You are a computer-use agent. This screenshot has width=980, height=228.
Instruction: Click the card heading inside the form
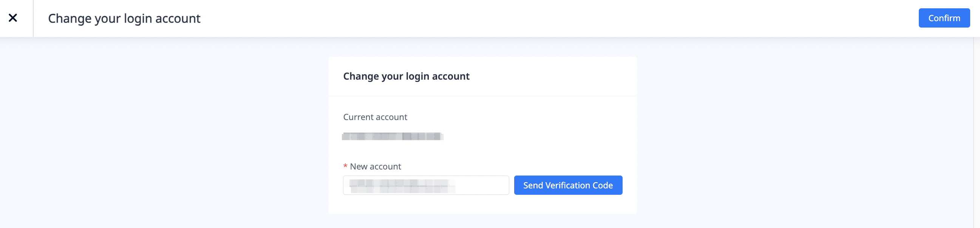[x=406, y=76]
